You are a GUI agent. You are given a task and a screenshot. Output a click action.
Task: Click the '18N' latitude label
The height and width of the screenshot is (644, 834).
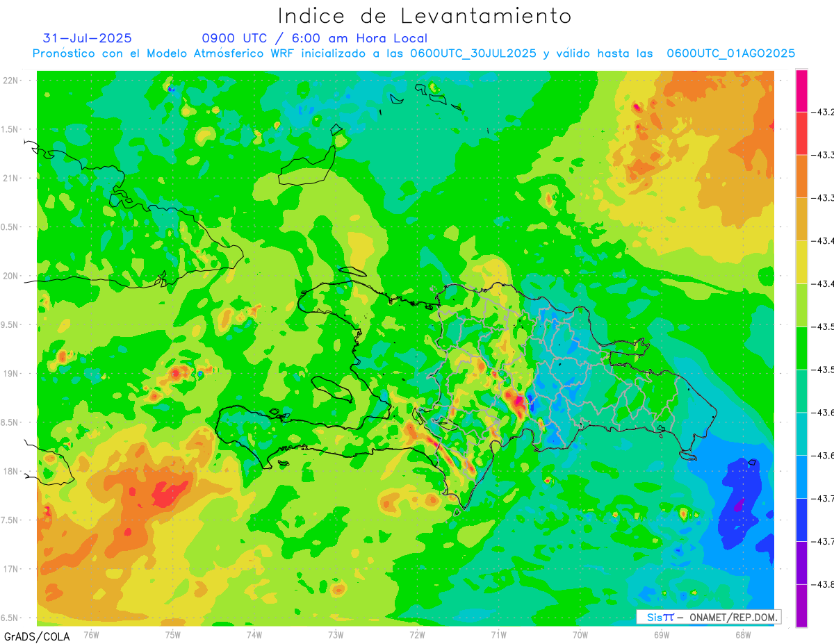[x=11, y=471]
